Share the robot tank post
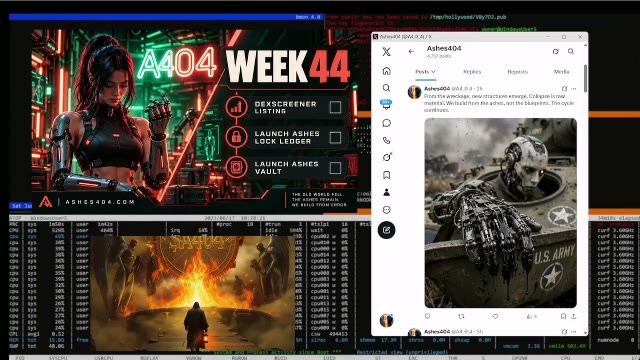Viewport: 640px width, 360px height. click(x=573, y=316)
